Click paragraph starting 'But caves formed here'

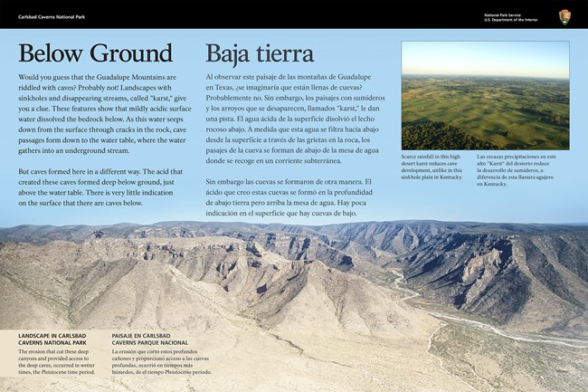click(100, 187)
